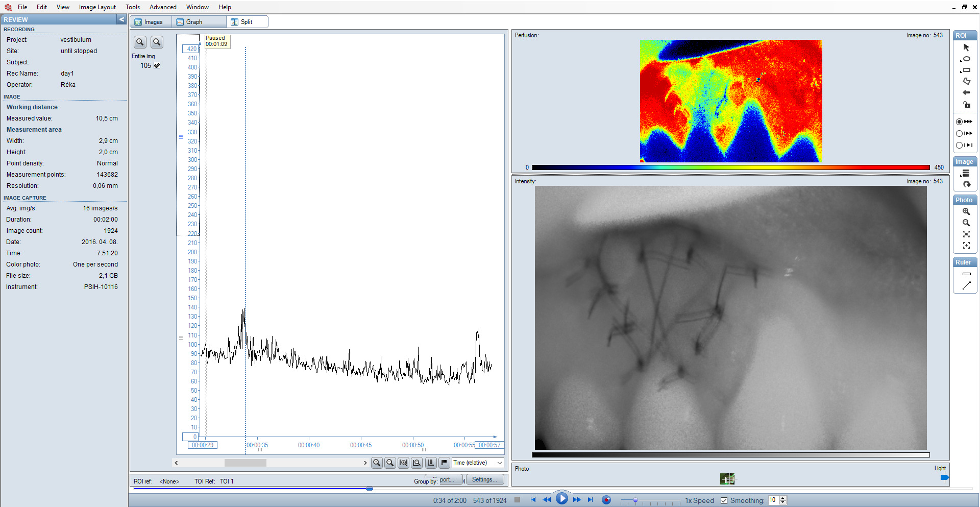Collapse the REVIEW side panel
The height and width of the screenshot is (507, 980).
[121, 19]
